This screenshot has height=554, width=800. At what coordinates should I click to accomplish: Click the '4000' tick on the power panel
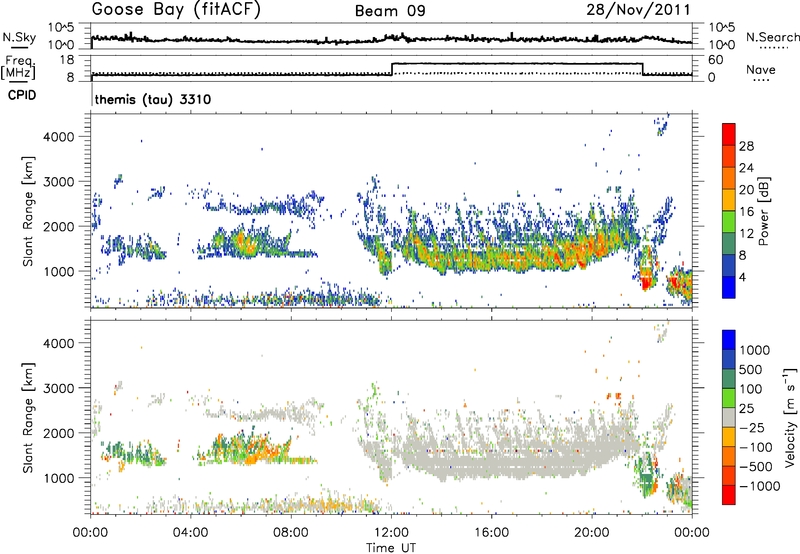coord(59,137)
